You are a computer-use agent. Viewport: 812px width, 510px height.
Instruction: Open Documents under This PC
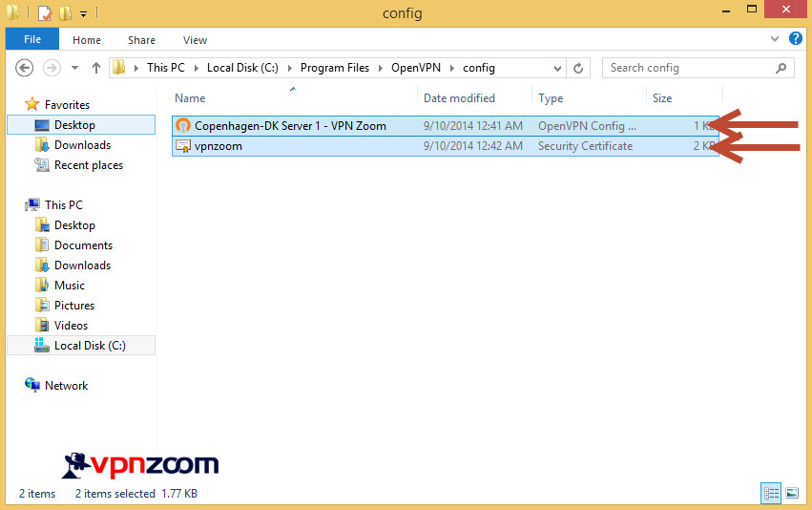[x=83, y=245]
